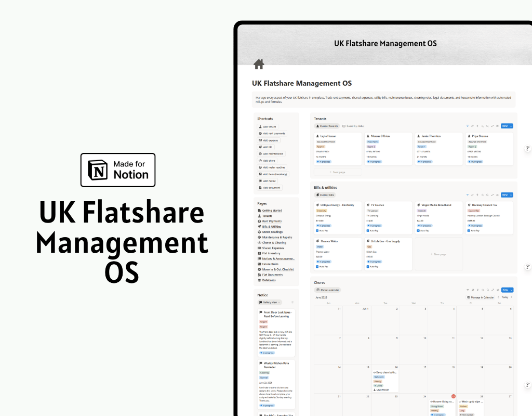532x416 pixels.
Task: Click the red today marker on 25
Action: pyautogui.click(x=453, y=396)
